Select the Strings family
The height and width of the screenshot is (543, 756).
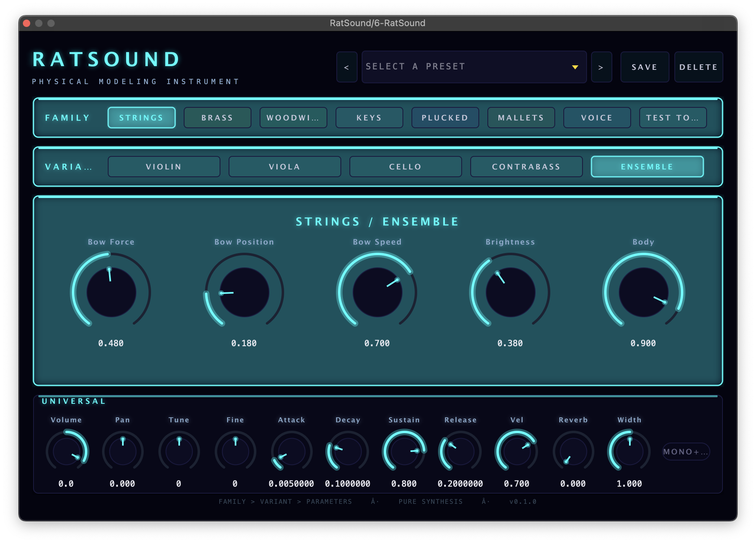(142, 118)
